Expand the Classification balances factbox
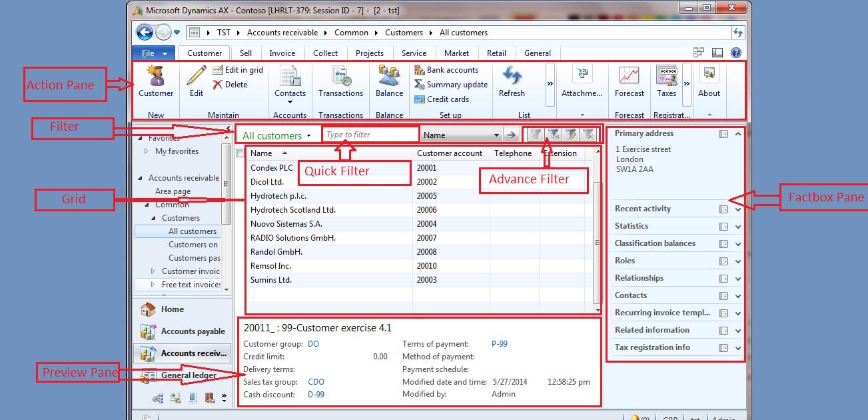The width and height of the screenshot is (868, 420). [738, 244]
